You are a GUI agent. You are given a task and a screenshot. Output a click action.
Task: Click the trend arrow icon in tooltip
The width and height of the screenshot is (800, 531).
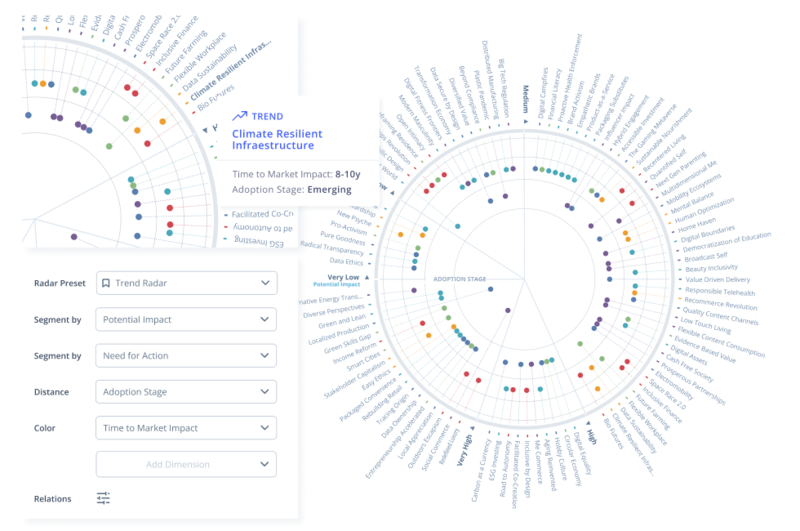(x=239, y=116)
